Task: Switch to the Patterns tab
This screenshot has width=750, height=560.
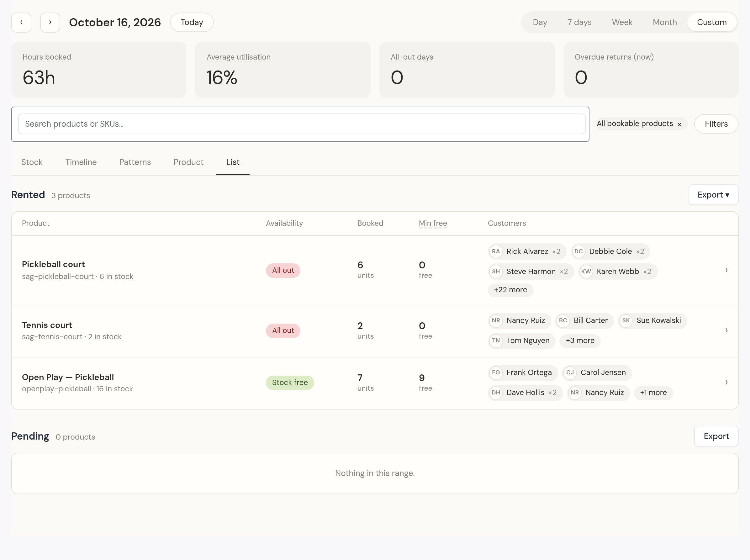Action: point(135,162)
